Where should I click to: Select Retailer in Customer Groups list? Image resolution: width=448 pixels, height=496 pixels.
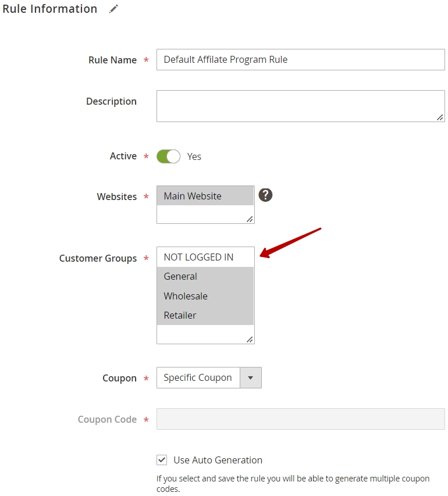point(205,315)
